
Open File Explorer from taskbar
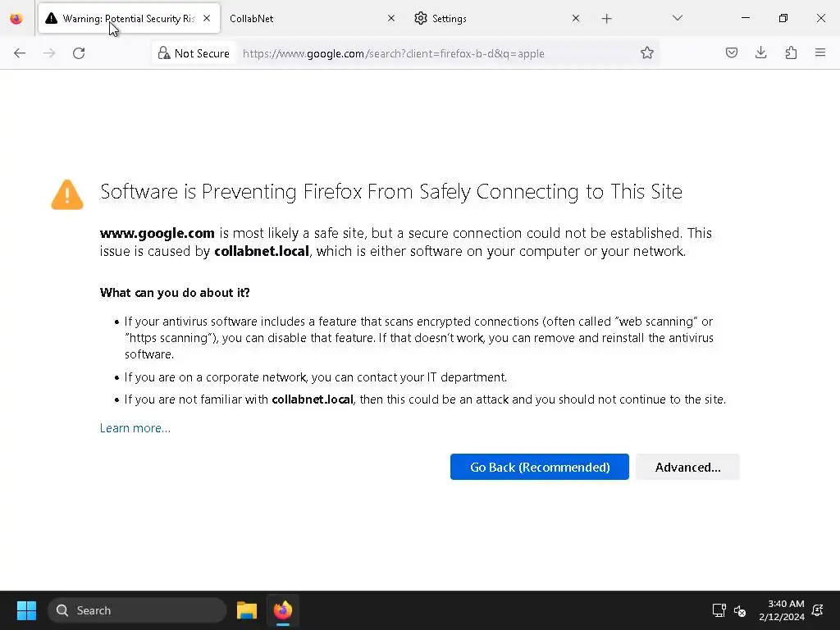(x=247, y=610)
